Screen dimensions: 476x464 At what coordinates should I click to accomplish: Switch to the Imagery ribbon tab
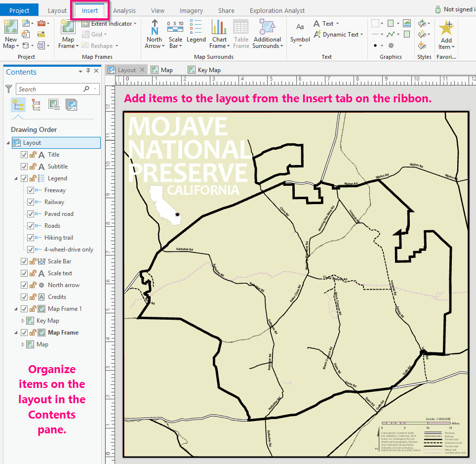tap(191, 10)
